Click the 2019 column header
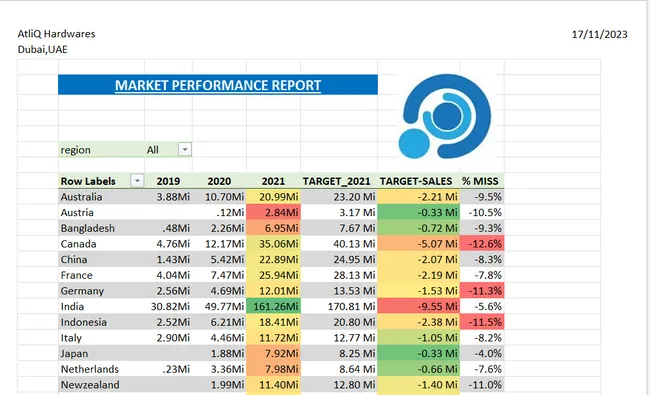 pyautogui.click(x=168, y=181)
